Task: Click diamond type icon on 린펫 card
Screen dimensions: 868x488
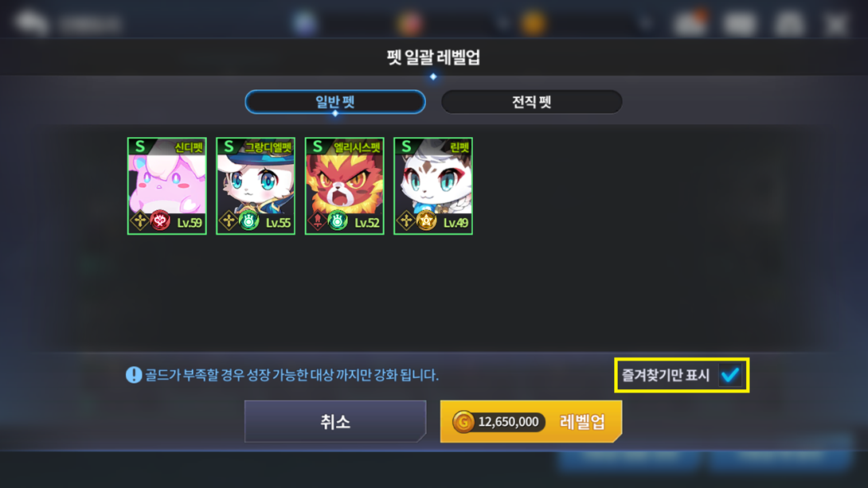Action: pyautogui.click(x=406, y=221)
